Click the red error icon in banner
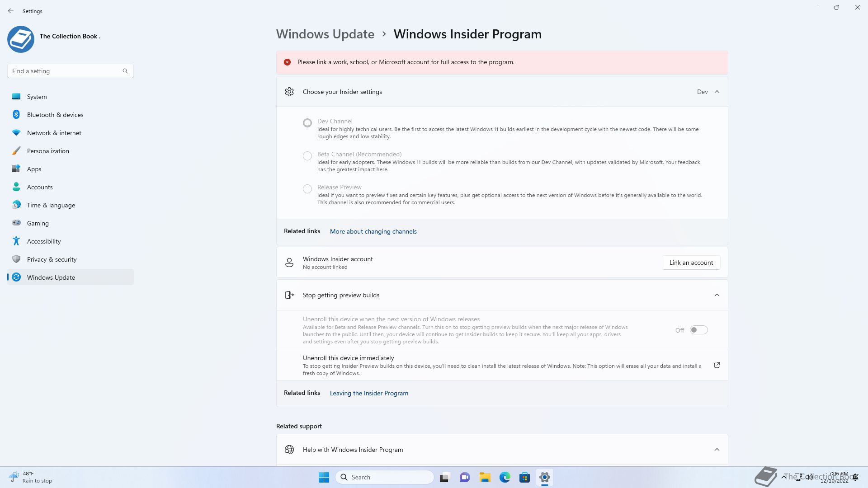The width and height of the screenshot is (868, 488). click(287, 62)
